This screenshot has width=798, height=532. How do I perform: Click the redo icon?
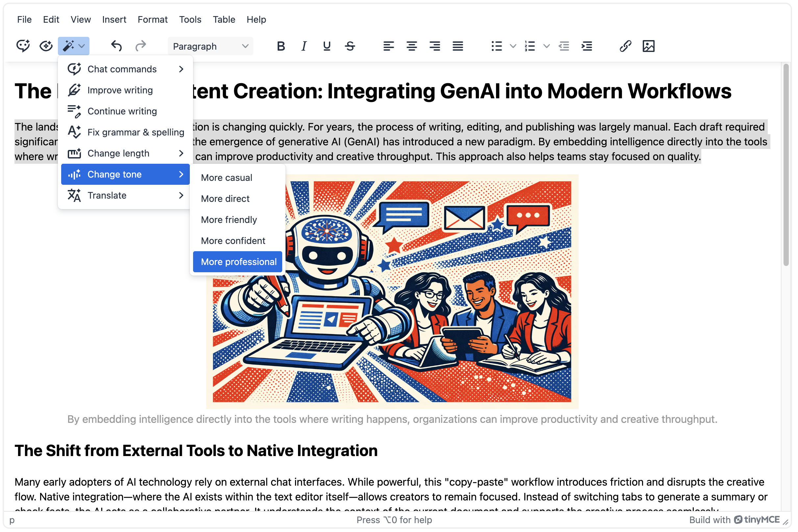click(140, 46)
